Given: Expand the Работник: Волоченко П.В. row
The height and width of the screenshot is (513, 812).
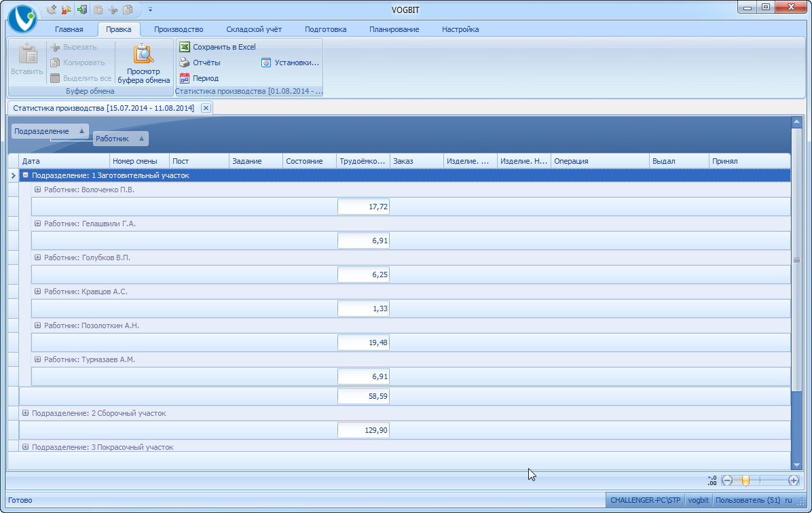Looking at the screenshot, I should pos(38,190).
